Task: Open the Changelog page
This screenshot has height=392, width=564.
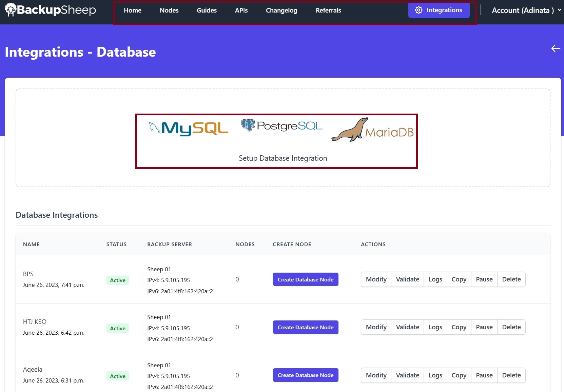Action: pyautogui.click(x=281, y=10)
